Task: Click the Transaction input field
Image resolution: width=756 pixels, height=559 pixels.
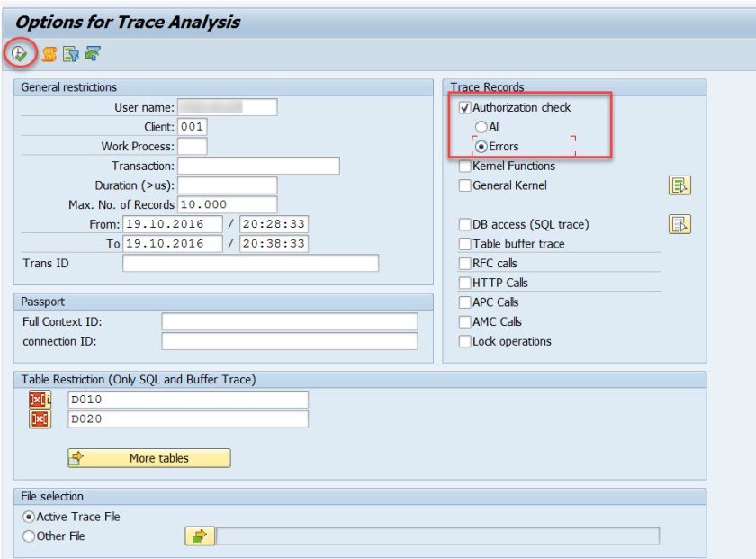Action: tap(258, 166)
